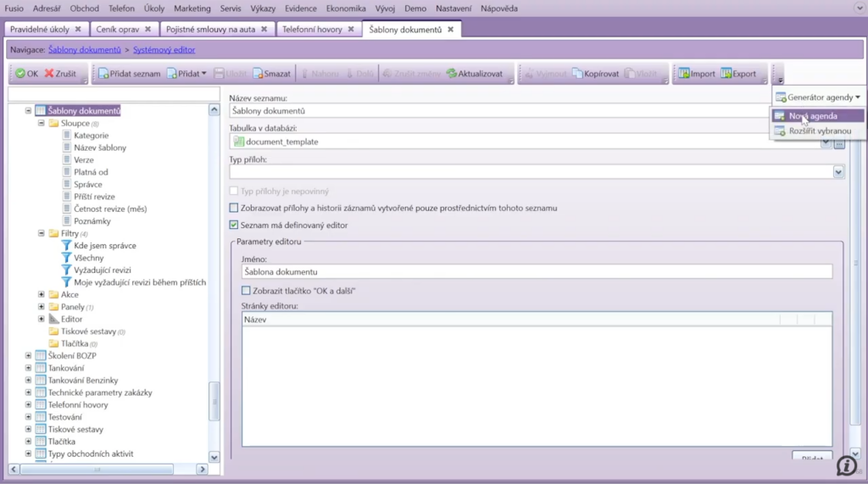Screen dimensions: 868x484
Task: Follow the Šablony dokumentů navigation link
Action: [x=84, y=50]
